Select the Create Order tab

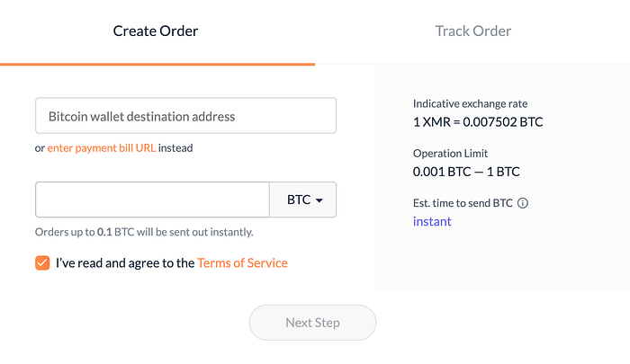point(156,31)
